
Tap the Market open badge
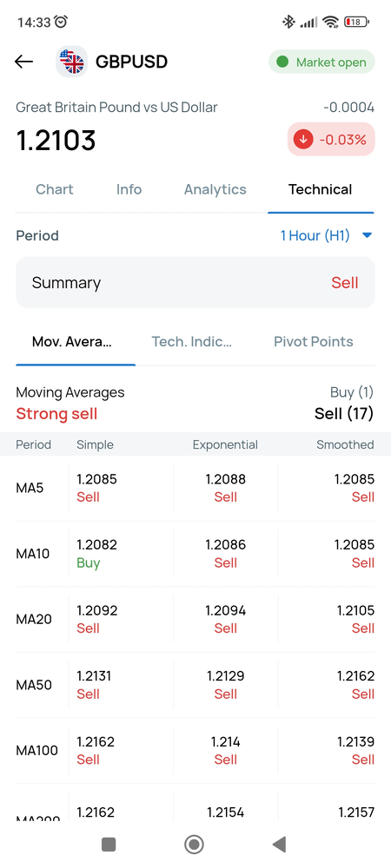(x=321, y=62)
